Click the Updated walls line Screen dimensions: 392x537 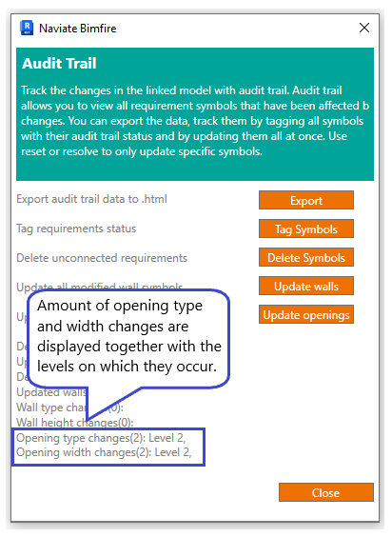tap(51, 392)
